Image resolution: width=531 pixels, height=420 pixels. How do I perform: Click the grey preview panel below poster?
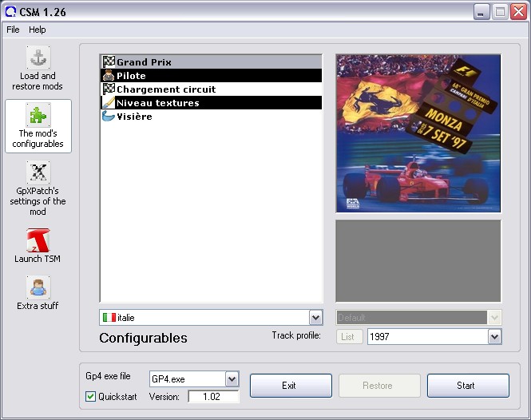pos(418,261)
